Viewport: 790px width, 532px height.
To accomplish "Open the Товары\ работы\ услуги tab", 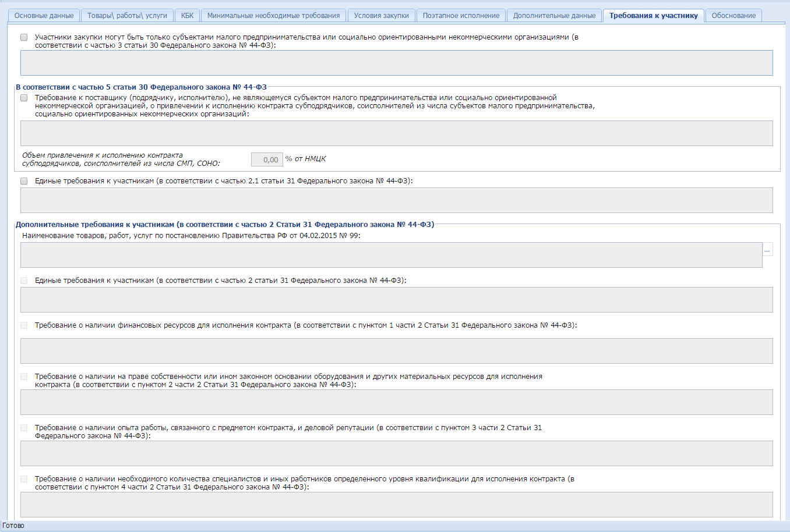I will [x=127, y=16].
